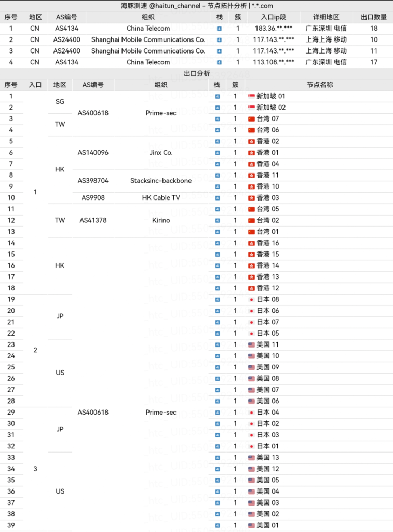Click the HK Cable TV organization cell
This screenshot has height=532, width=393.
tap(161, 198)
